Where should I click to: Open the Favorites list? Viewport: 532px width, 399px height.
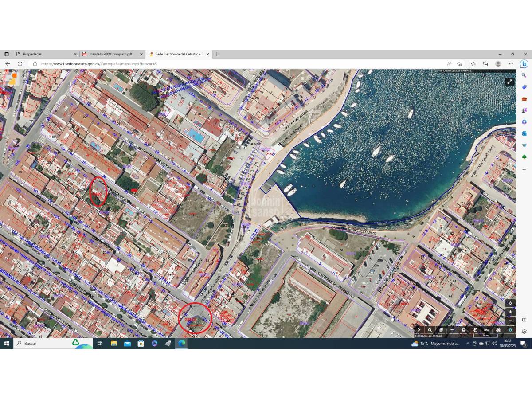[x=473, y=64]
